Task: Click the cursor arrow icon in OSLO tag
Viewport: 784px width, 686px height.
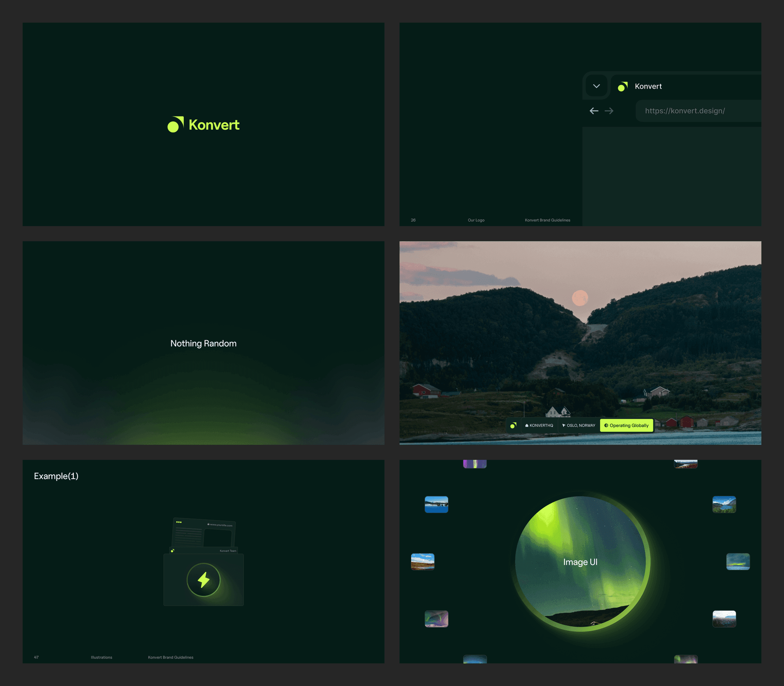Action: 564,425
